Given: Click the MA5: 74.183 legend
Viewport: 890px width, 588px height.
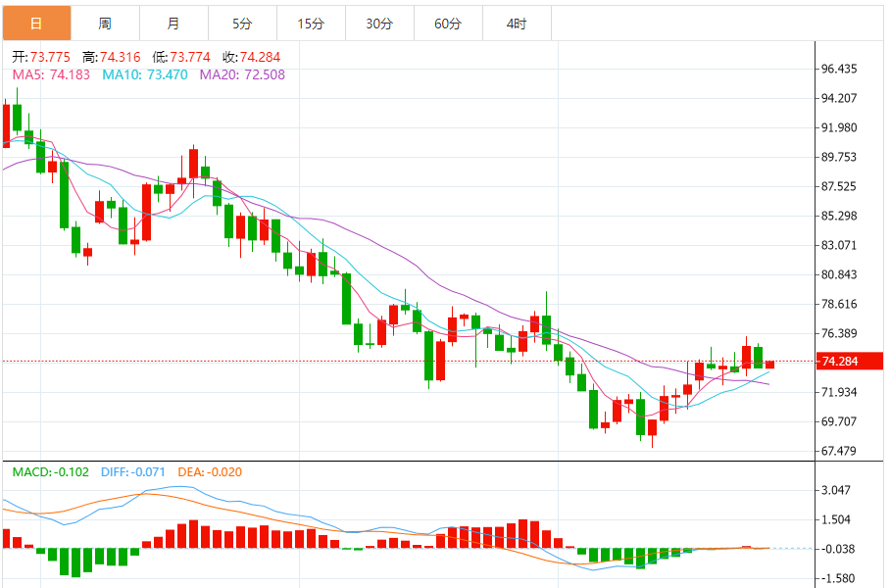Looking at the screenshot, I should coord(51,74).
